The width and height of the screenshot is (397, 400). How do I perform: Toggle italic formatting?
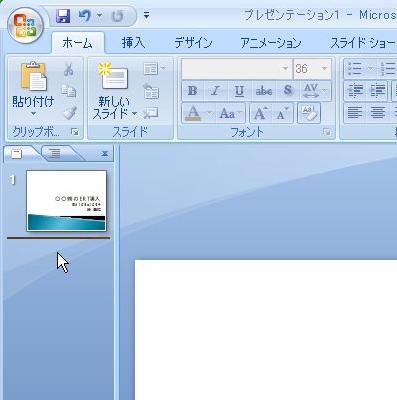click(216, 91)
